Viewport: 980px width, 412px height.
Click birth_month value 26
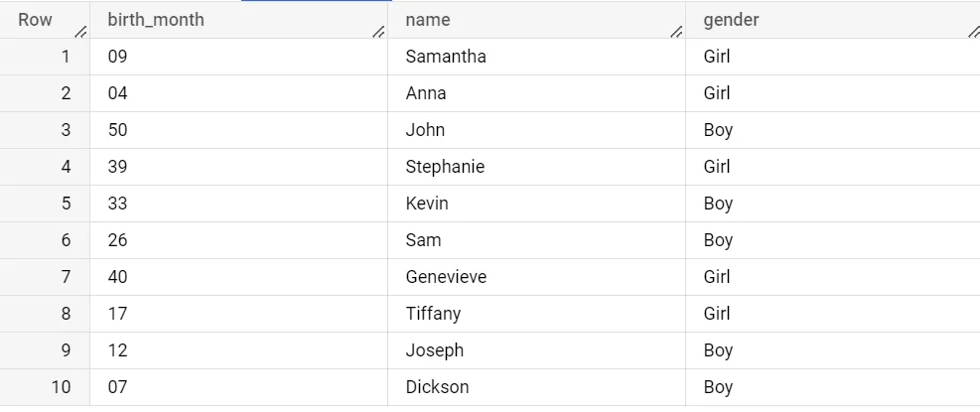point(118,240)
